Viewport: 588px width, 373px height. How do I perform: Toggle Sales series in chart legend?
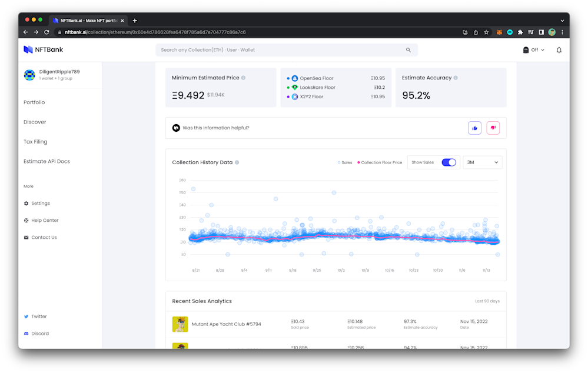pos(345,162)
